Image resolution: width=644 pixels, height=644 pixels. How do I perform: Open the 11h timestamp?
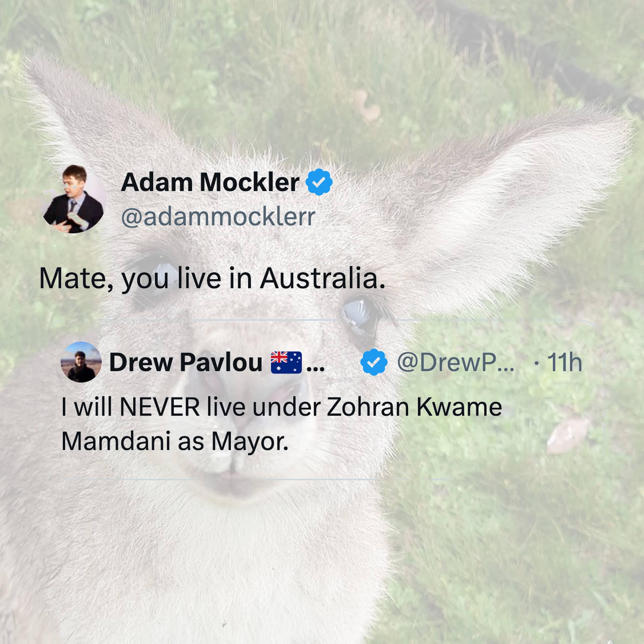[x=565, y=362]
